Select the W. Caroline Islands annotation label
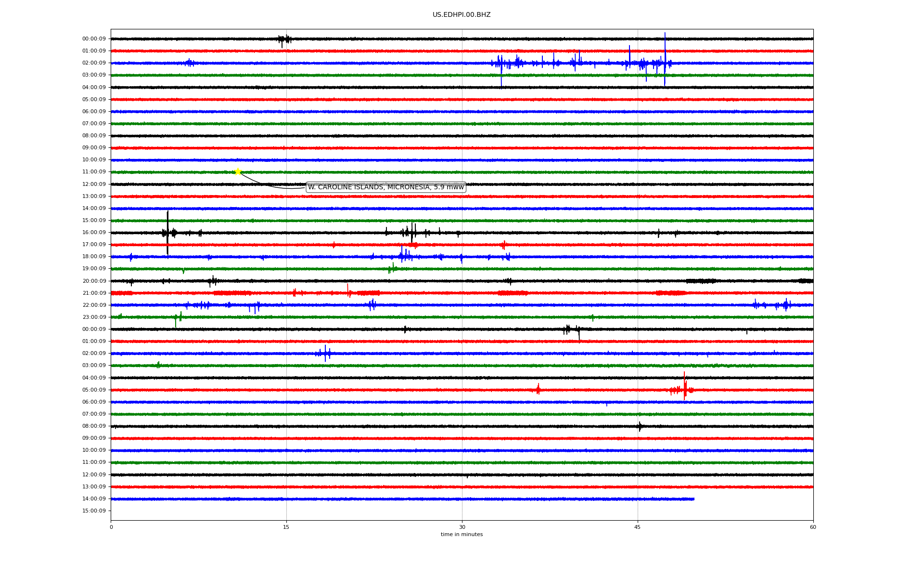The image size is (924, 578). click(385, 187)
